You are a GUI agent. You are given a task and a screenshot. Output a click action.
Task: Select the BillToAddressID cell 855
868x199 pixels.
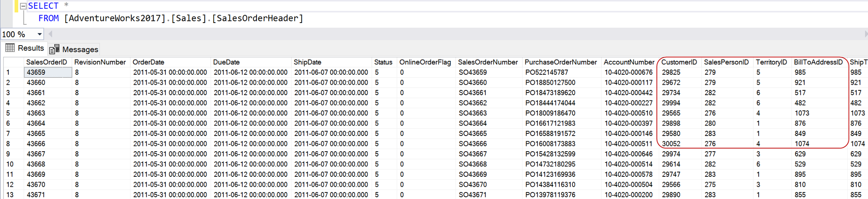click(819, 195)
